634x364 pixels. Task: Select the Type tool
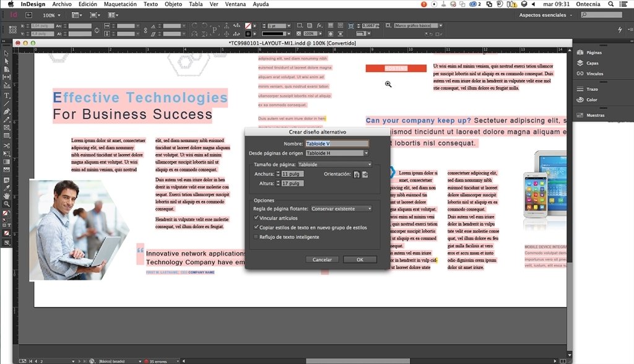(x=6, y=96)
